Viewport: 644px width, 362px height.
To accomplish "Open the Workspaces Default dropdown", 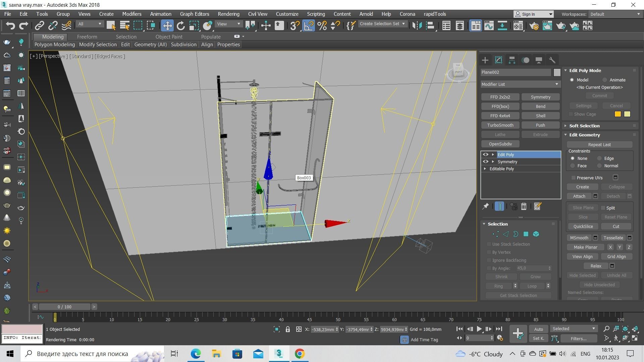I will [615, 14].
